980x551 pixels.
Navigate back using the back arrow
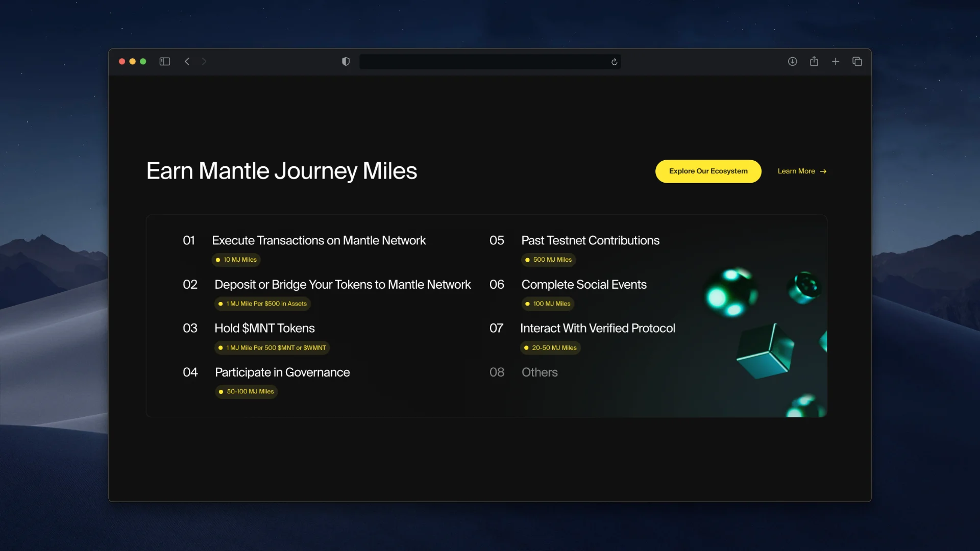[187, 61]
